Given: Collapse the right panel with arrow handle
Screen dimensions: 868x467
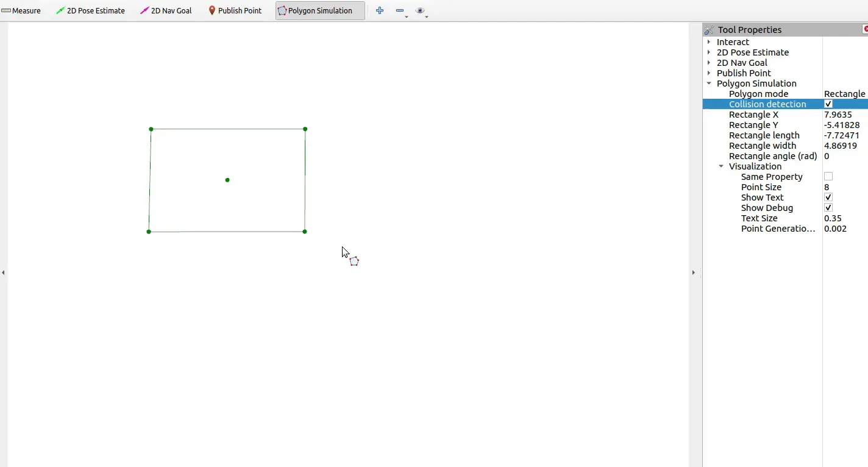Looking at the screenshot, I should click(693, 273).
